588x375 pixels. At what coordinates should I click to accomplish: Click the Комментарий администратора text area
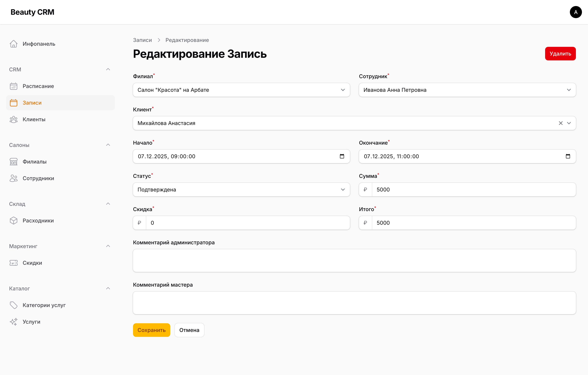(354, 261)
